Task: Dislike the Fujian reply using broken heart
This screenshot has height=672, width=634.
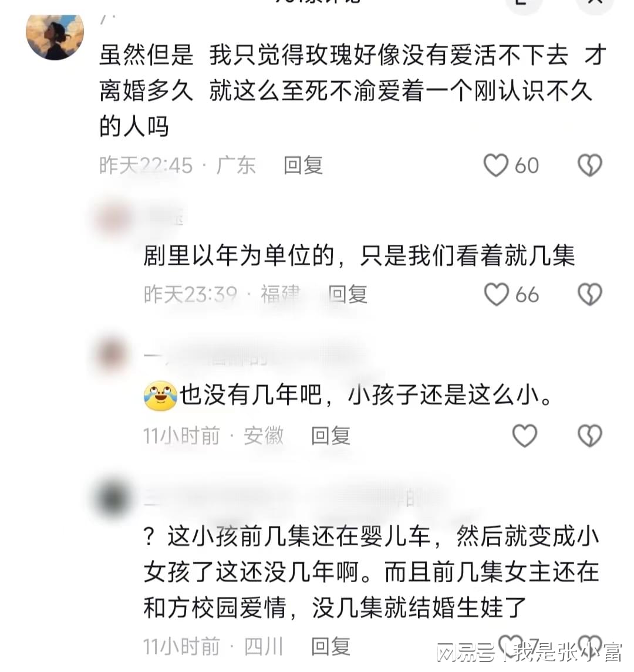Action: click(591, 295)
